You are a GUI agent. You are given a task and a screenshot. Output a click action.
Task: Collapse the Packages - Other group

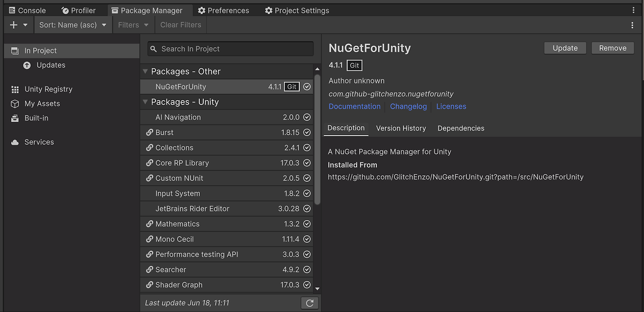click(x=145, y=71)
